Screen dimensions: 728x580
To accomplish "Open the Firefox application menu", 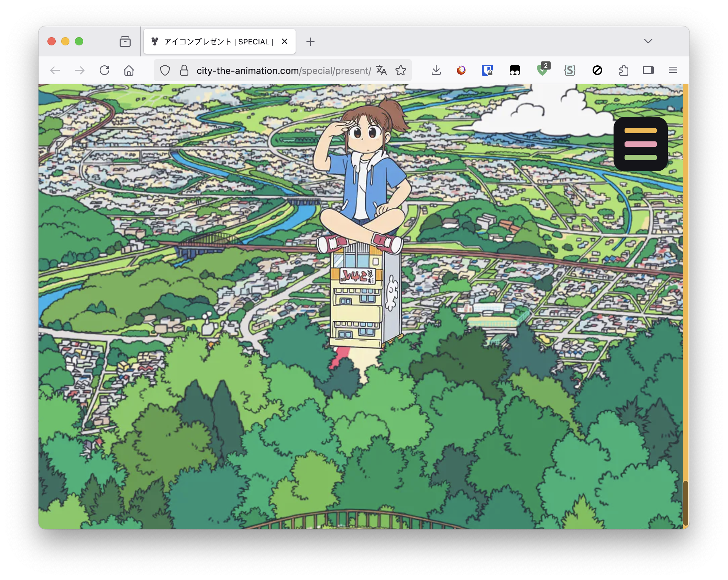I will [673, 71].
